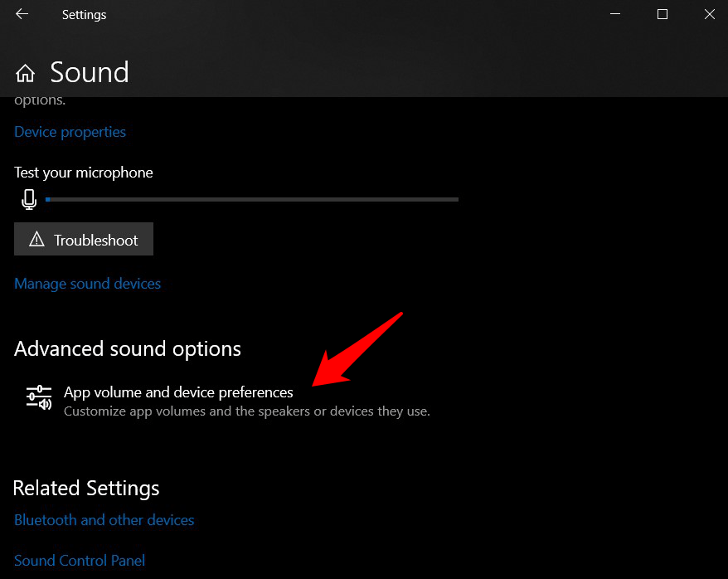Image resolution: width=728 pixels, height=579 pixels.
Task: Open the Device properties link
Action: click(70, 132)
